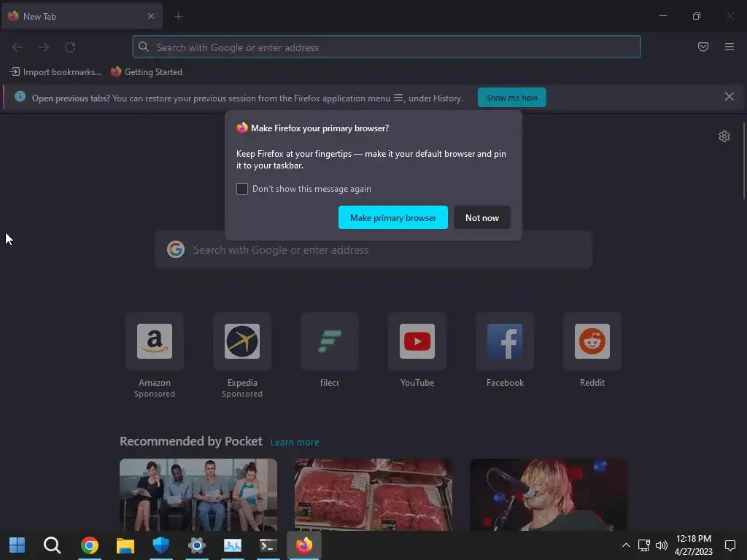Open Windows taskbar search
Screen dimensions: 747x560
click(52, 545)
